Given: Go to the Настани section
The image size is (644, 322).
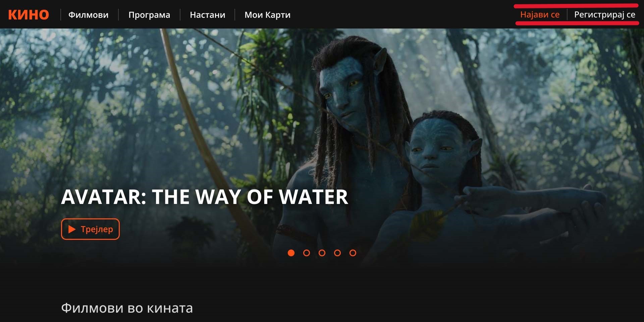Looking at the screenshot, I should point(208,15).
